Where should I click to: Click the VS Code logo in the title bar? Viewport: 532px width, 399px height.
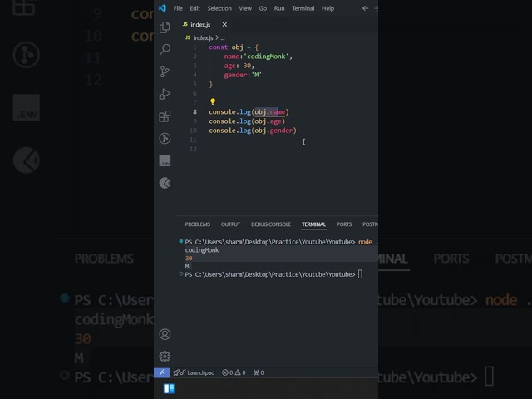[x=162, y=8]
